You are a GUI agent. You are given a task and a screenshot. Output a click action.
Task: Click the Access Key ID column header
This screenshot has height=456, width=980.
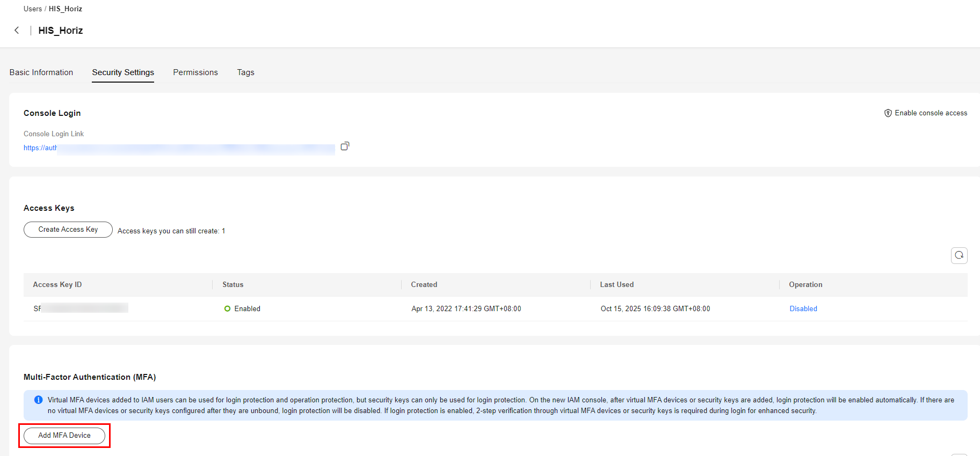pos(57,285)
